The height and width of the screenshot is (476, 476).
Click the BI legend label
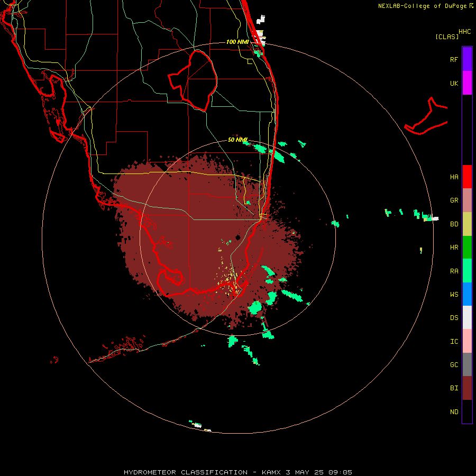click(454, 388)
